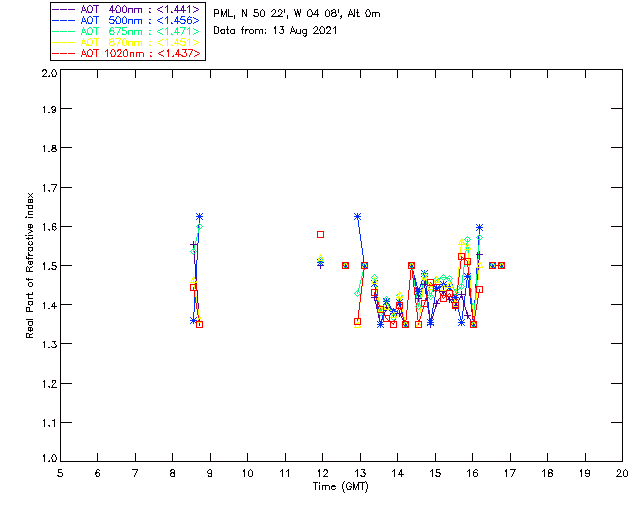640x512 pixels.
Task: Click the blue asterisk peak near 13 GMT
Action: click(358, 217)
